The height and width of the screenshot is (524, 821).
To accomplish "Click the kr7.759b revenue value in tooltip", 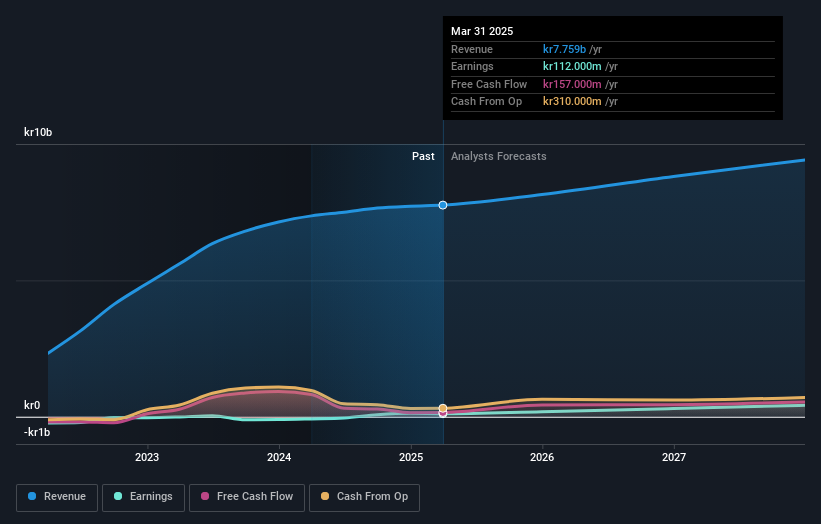I will (564, 49).
